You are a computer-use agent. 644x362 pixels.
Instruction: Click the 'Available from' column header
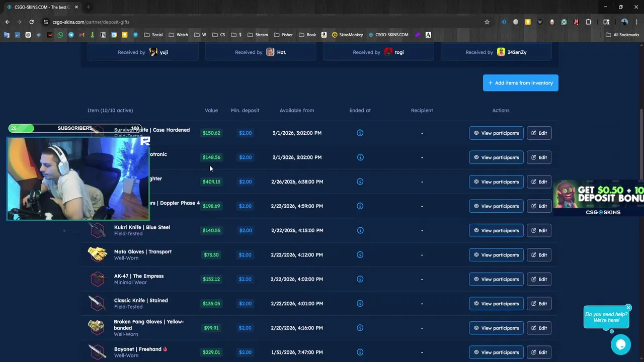[297, 110]
